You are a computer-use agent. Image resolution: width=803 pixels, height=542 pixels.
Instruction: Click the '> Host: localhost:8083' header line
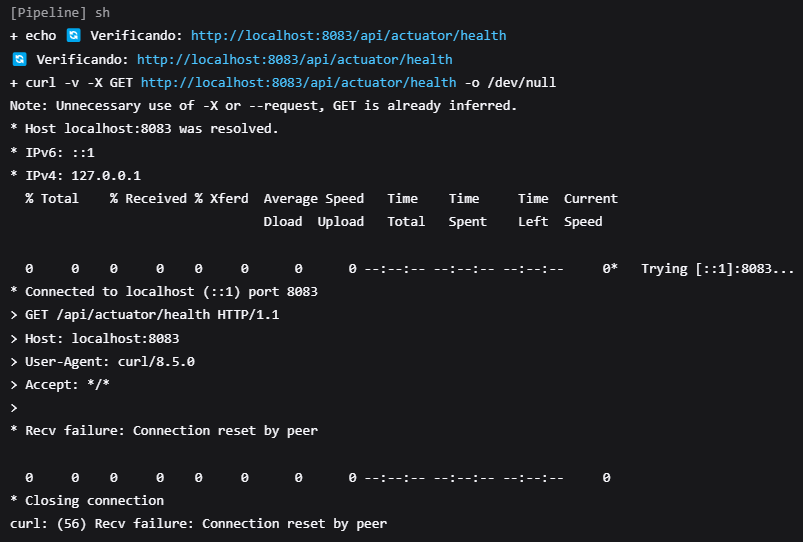95,338
